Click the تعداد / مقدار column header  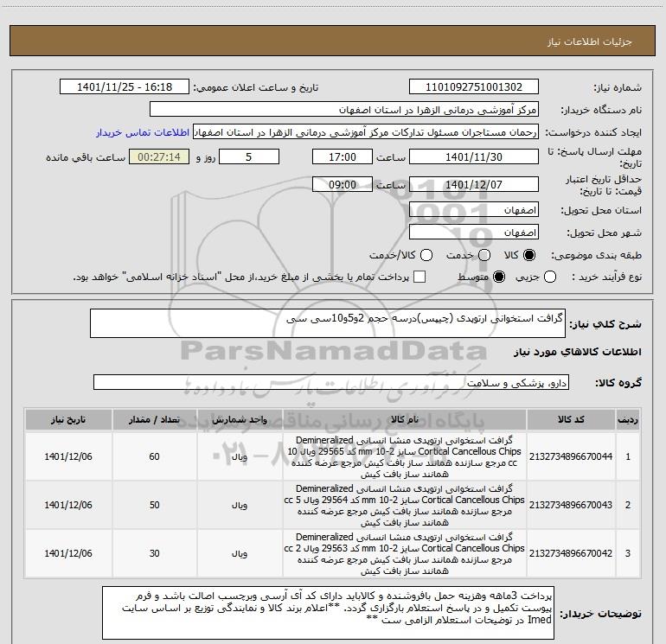[155, 420]
